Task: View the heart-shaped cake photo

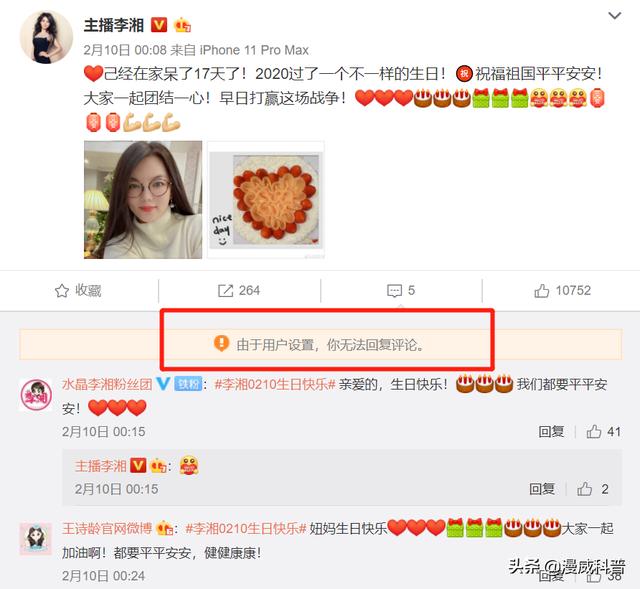Action: [266, 200]
